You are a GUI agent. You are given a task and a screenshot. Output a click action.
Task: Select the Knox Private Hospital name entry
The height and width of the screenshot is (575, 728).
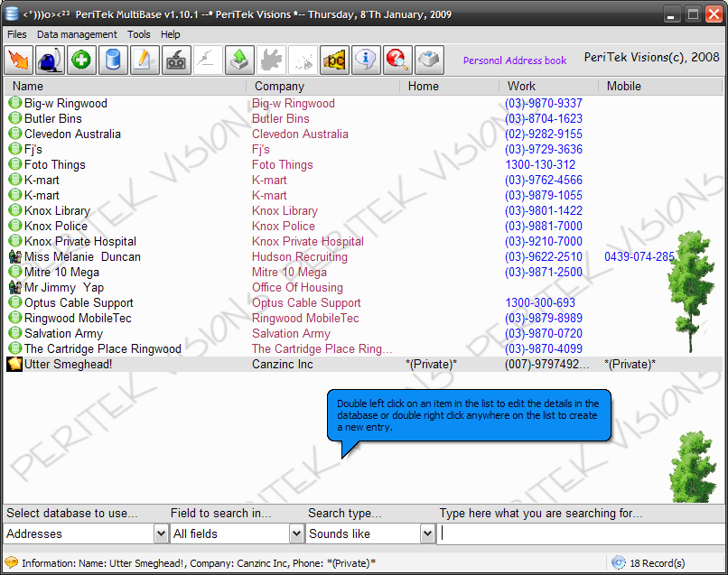(80, 241)
